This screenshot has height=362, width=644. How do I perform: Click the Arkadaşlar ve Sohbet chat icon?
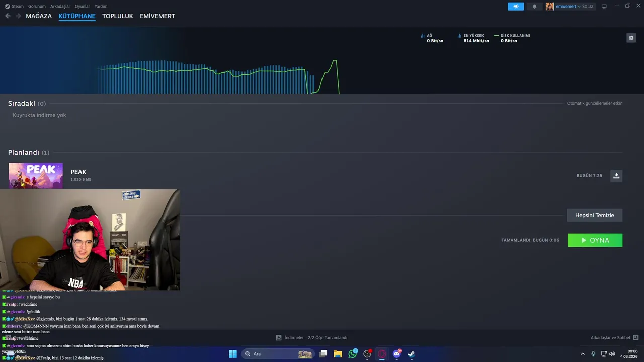(635, 338)
